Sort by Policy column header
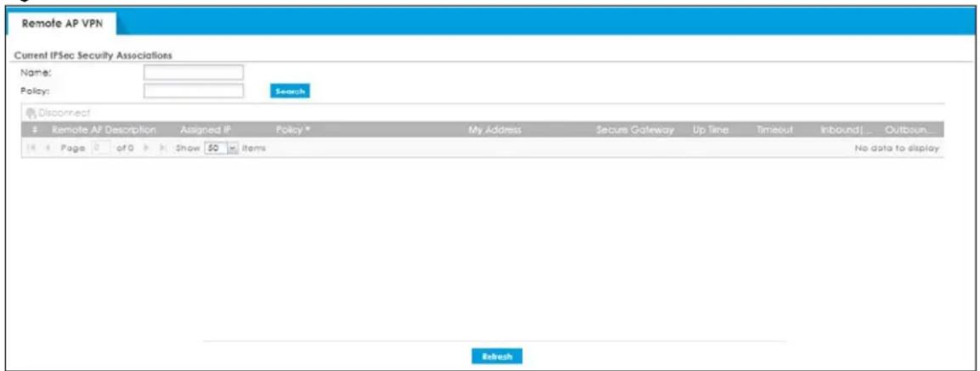The height and width of the screenshot is (371, 980). 292,130
